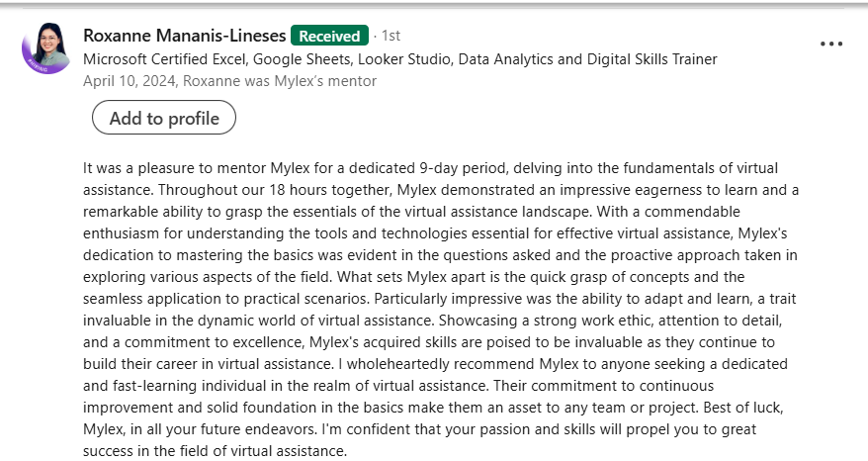Click the final line "success in the field"
Viewport: 868px width, 461px height.
click(216, 451)
